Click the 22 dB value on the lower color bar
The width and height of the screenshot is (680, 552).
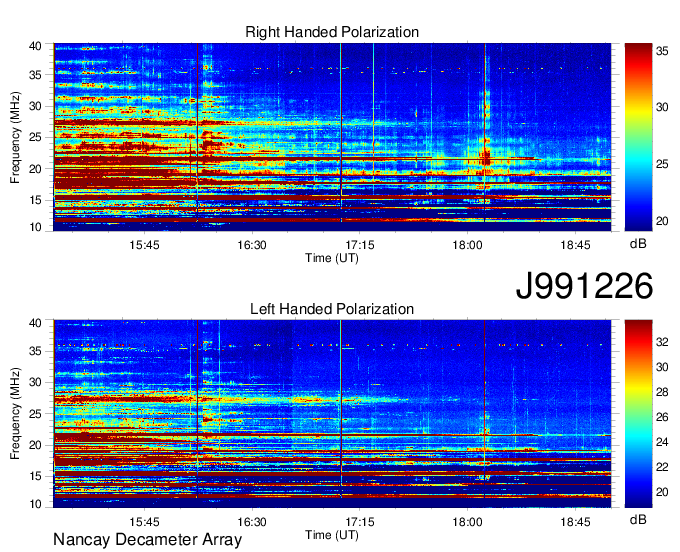click(x=662, y=467)
